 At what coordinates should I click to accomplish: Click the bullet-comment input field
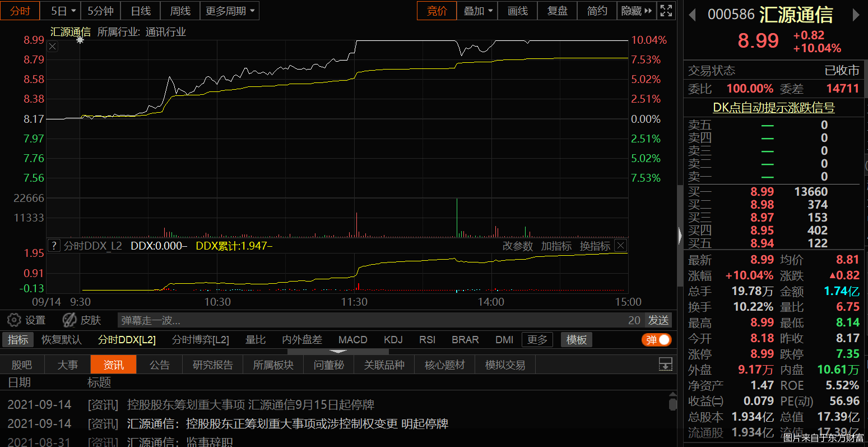[380, 320]
